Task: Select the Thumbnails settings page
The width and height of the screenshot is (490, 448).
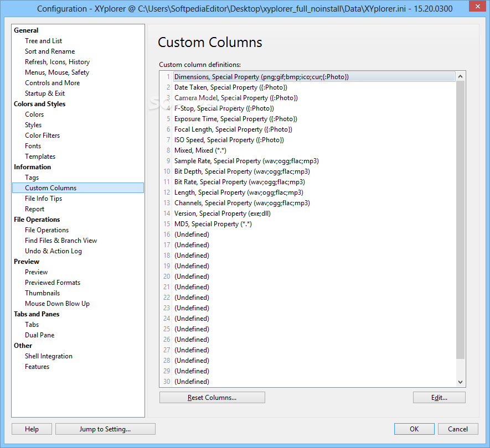Action: coord(42,293)
